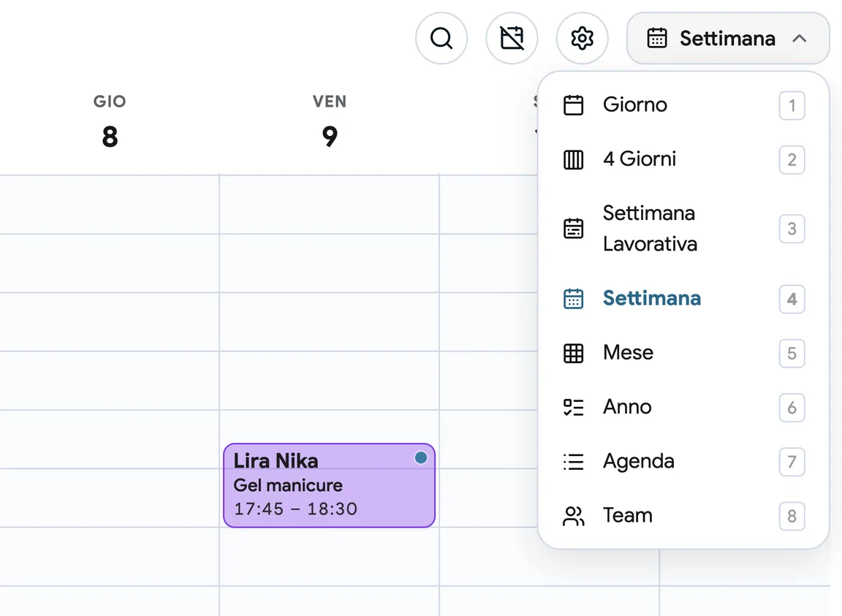Click the 17:45 – 18:30 time text
Screen dimensions: 842x616
(295, 509)
